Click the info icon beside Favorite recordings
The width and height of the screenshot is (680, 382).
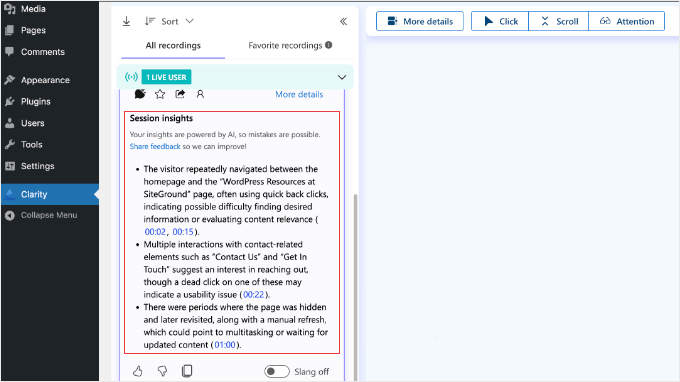tap(329, 45)
